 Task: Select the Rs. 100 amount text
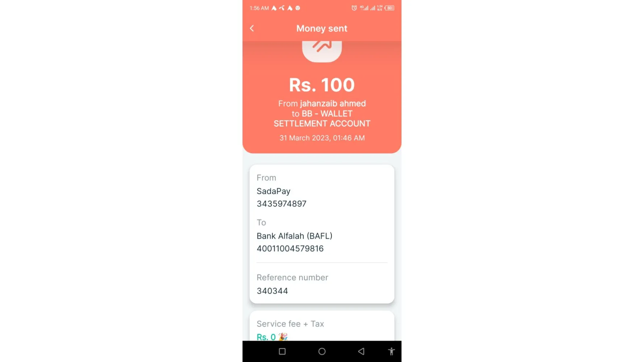322,85
